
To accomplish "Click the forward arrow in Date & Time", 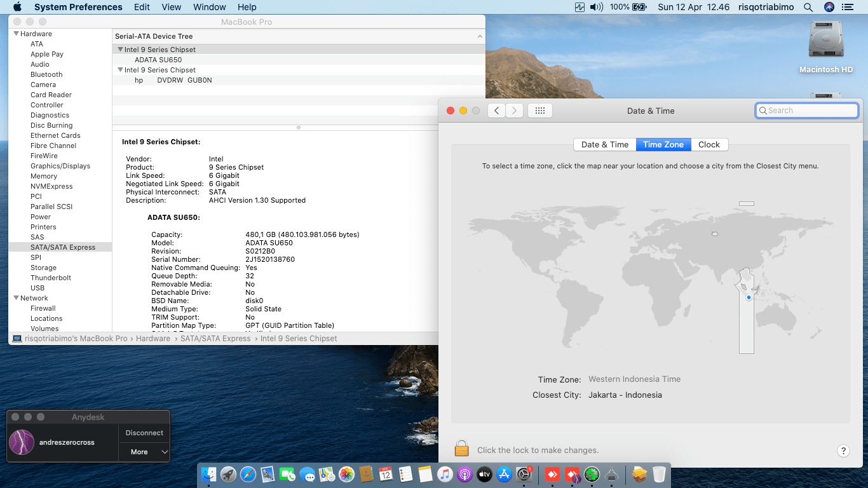I will 515,111.
